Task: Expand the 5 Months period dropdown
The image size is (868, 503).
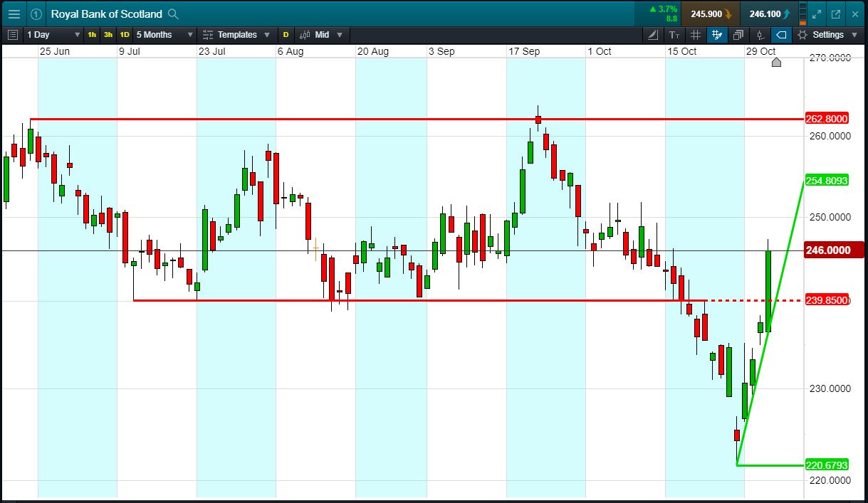Action: click(164, 34)
